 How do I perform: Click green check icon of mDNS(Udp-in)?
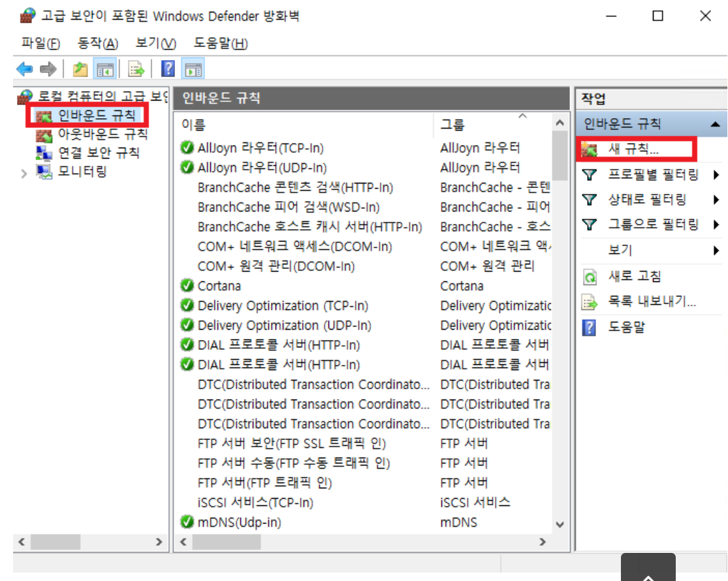coord(187,522)
